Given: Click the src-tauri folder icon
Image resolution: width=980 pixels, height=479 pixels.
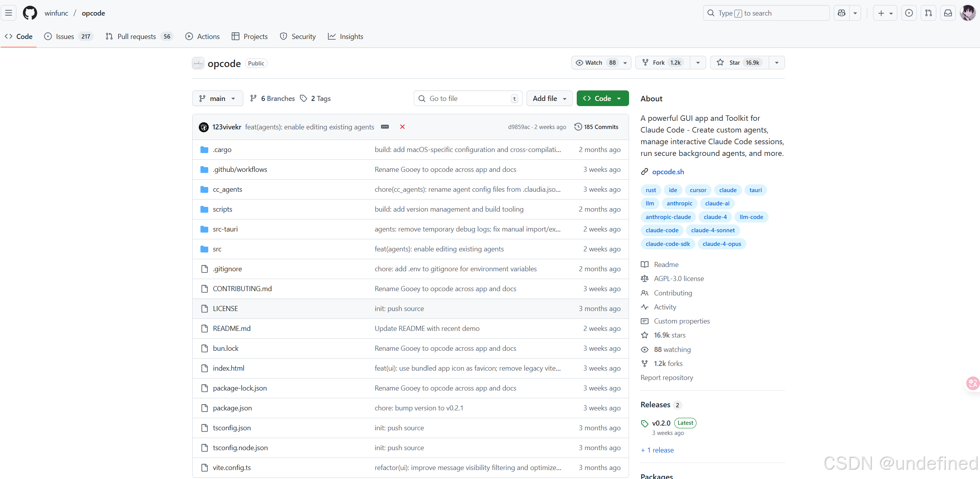Looking at the screenshot, I should click(x=204, y=229).
